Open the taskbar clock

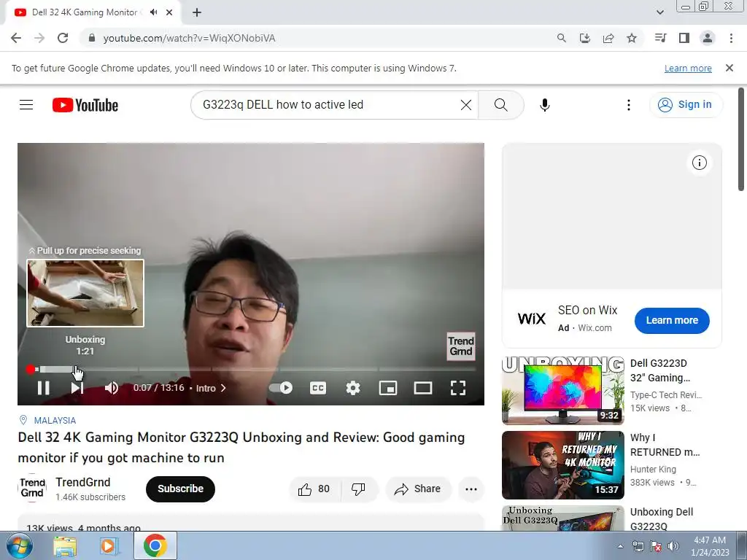tap(710, 546)
